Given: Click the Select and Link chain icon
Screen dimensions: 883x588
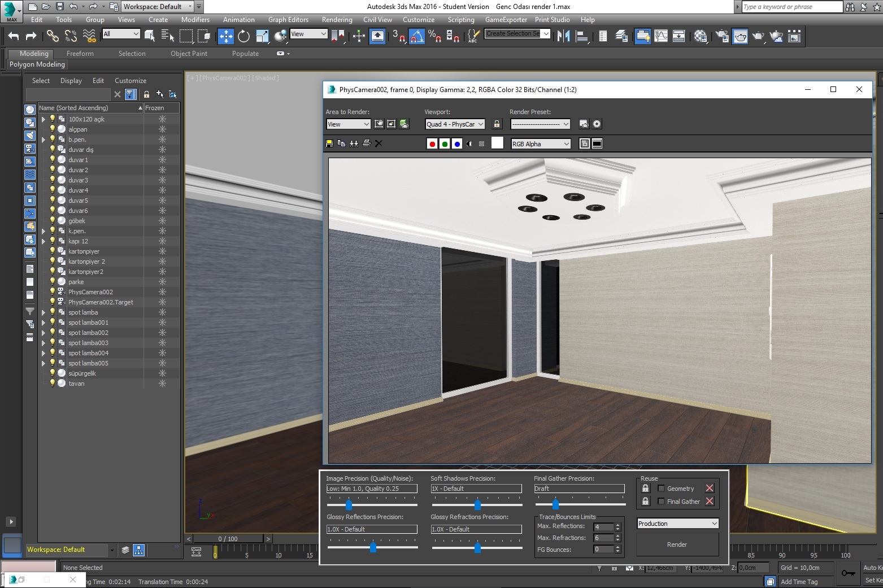Looking at the screenshot, I should tap(53, 37).
